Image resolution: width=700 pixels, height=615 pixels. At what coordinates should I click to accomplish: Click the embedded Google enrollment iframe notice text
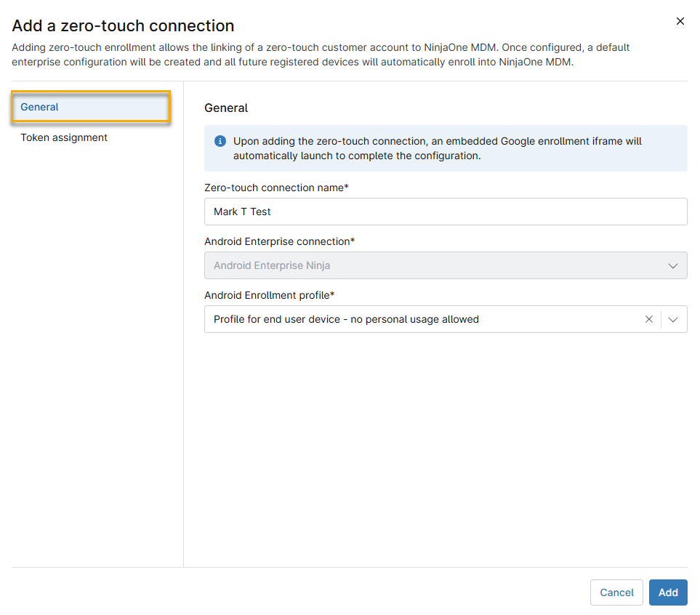(437, 148)
